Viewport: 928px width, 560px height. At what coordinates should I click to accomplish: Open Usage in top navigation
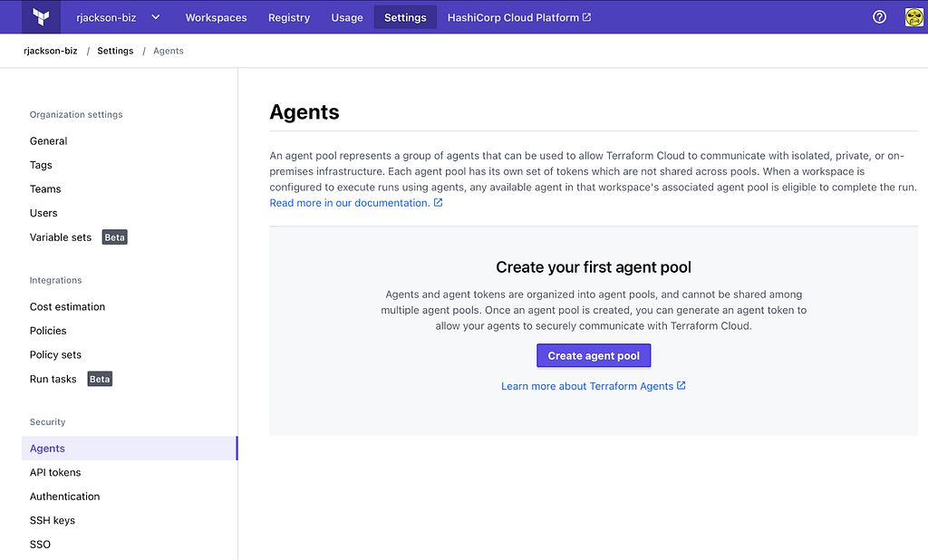(347, 18)
